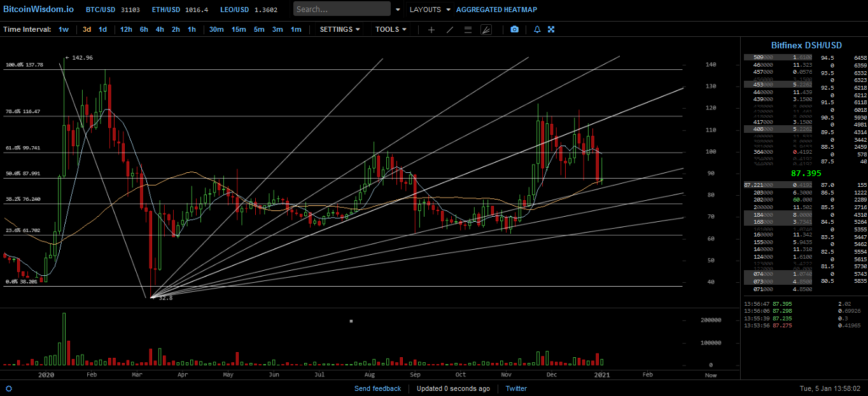Set time interval to 3m
The width and height of the screenshot is (868, 396).
pos(277,29)
